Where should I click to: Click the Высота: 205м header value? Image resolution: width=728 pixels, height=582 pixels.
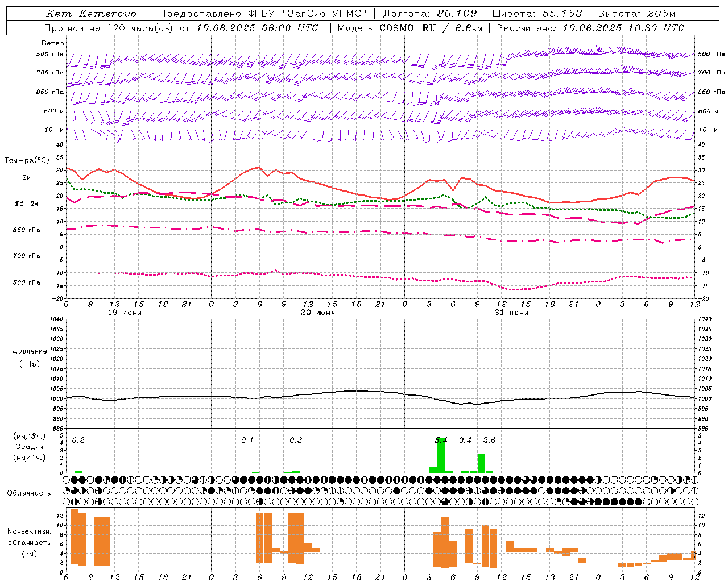click(x=636, y=14)
